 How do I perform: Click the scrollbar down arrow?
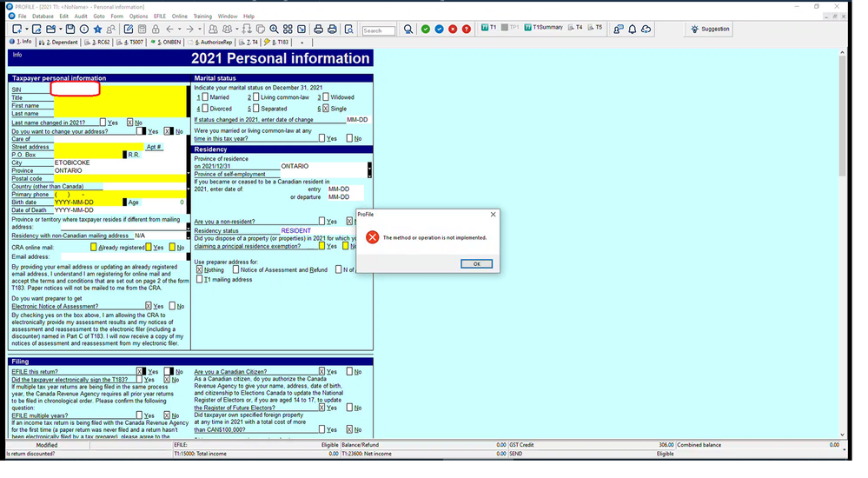point(843,435)
